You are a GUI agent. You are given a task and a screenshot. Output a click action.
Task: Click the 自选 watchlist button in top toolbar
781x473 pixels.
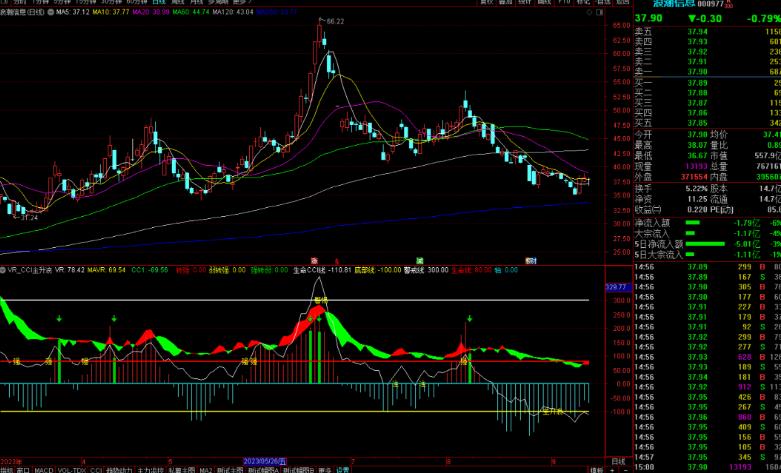603,2
